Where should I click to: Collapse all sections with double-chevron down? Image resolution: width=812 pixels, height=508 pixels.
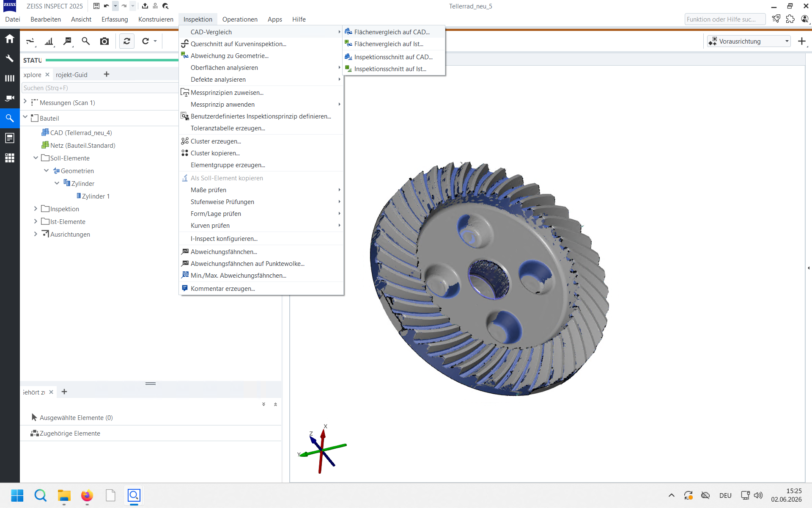(x=263, y=404)
